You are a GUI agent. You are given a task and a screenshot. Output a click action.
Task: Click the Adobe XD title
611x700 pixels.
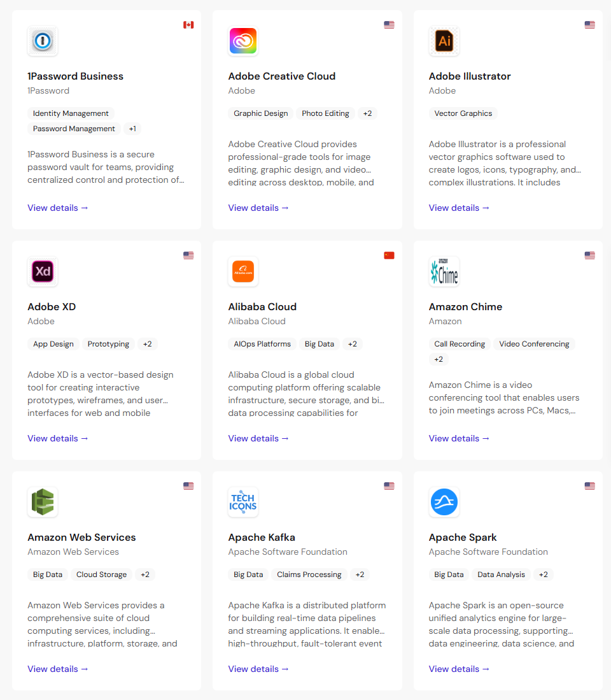pos(52,307)
